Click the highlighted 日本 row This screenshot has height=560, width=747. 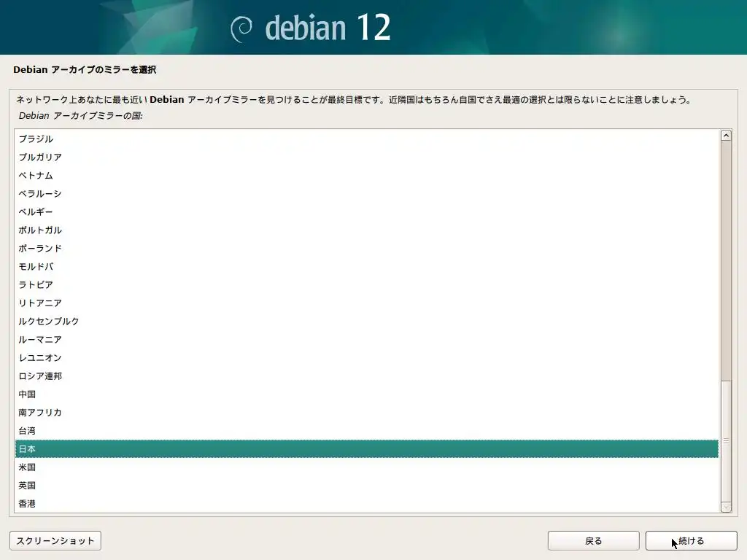pos(366,449)
